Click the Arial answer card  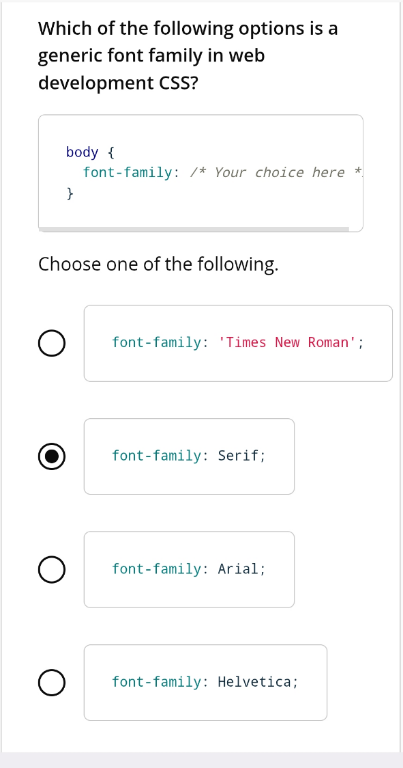pyautogui.click(x=189, y=569)
